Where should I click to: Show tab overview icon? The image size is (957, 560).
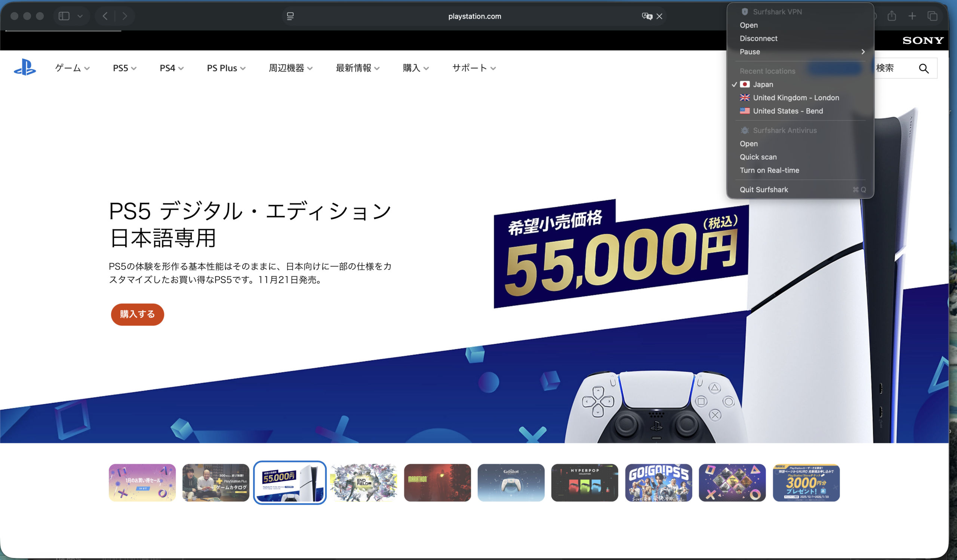pos(932,16)
